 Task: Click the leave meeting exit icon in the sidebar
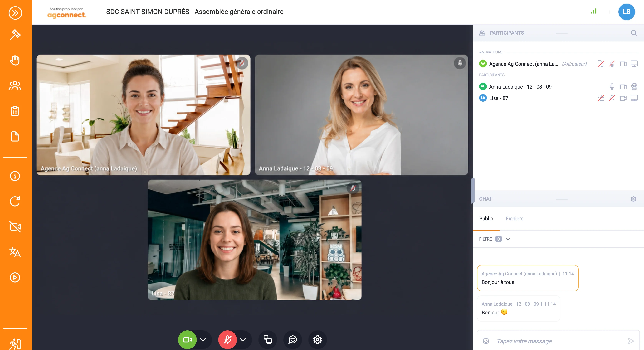click(15, 344)
